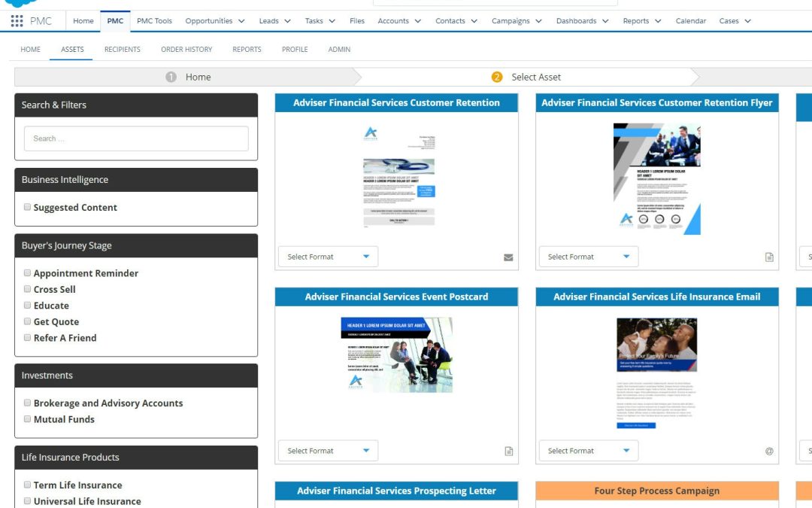The height and width of the screenshot is (508, 812).
Task: Expand the Reports menu chevron in top nav
Action: point(658,21)
